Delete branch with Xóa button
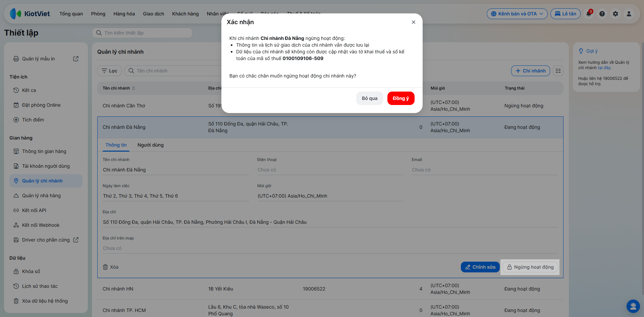644x317 pixels. click(x=111, y=267)
